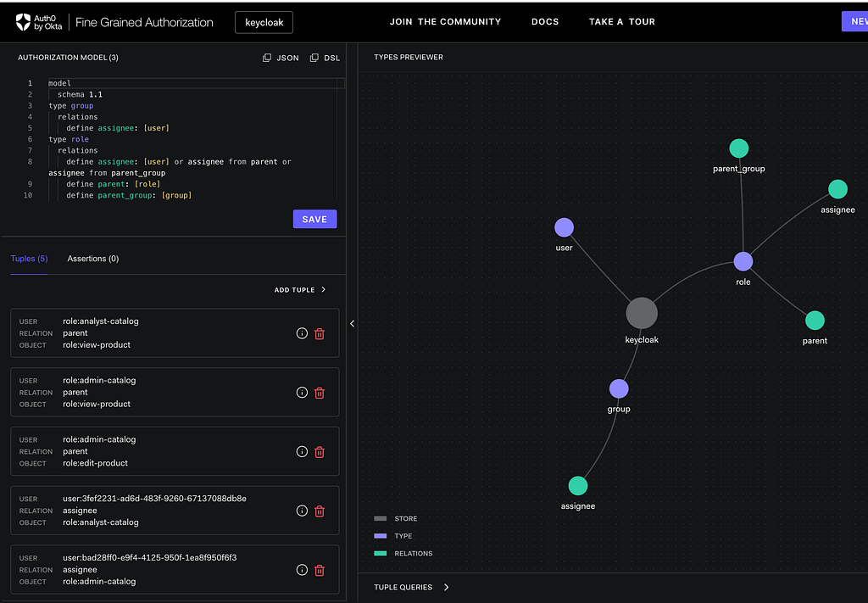The width and height of the screenshot is (868, 603).
Task: Click 'schema 1.1' code line
Action: pos(80,94)
